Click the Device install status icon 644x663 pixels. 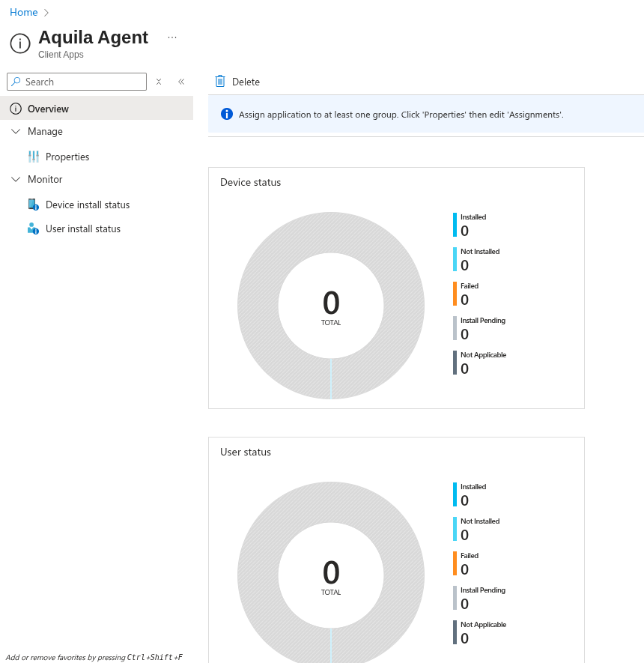click(x=33, y=205)
